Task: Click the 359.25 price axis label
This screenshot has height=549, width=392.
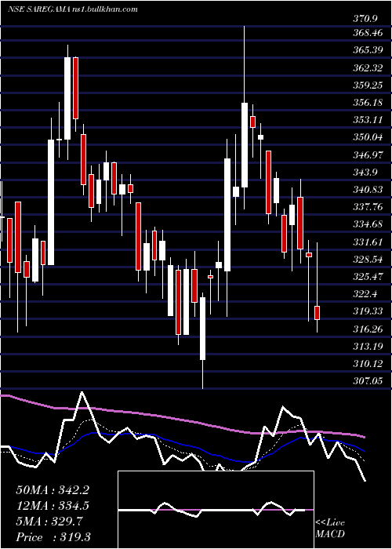Action: click(x=368, y=85)
